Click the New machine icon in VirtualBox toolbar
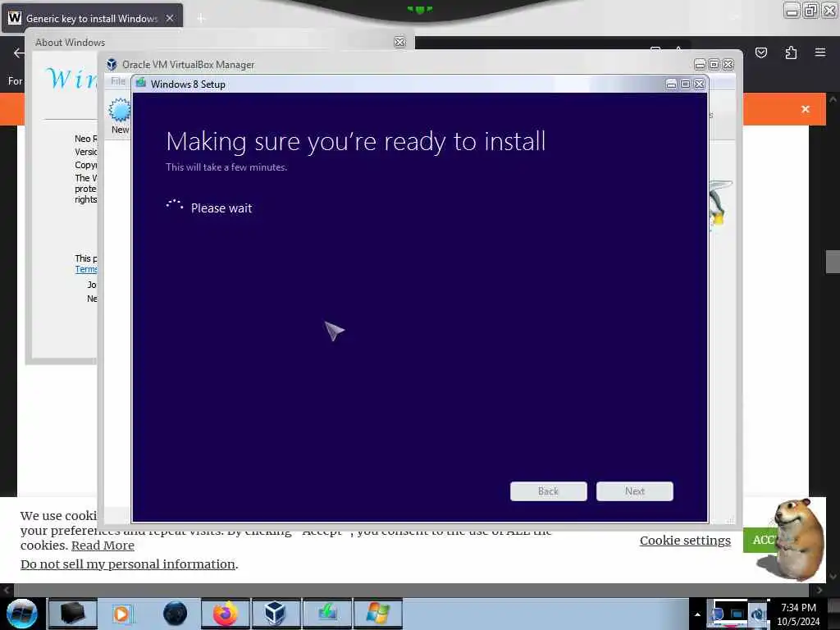Screen dimensions: 840x630 [x=120, y=111]
